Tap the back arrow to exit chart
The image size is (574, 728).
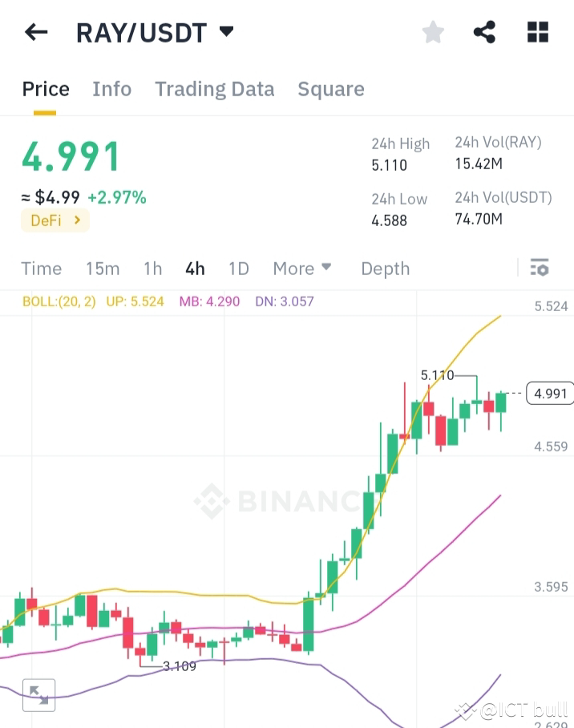(35, 32)
